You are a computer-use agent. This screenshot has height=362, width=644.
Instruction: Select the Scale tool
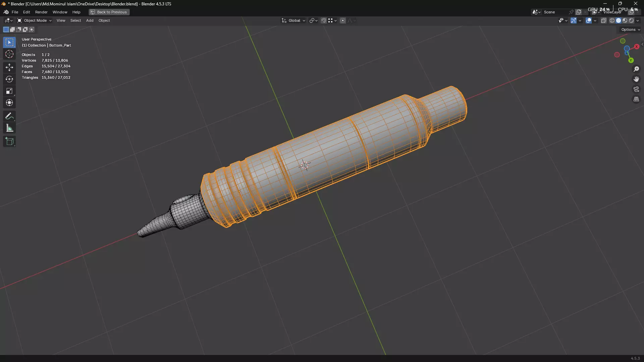click(x=9, y=91)
